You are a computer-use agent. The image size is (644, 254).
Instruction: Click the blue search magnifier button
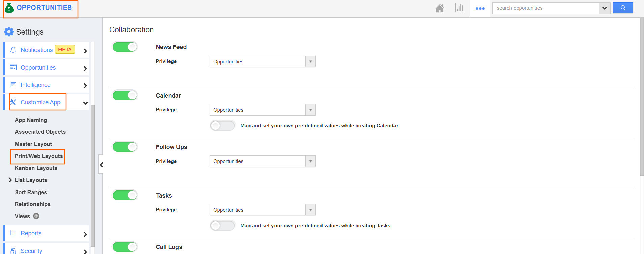tap(623, 8)
